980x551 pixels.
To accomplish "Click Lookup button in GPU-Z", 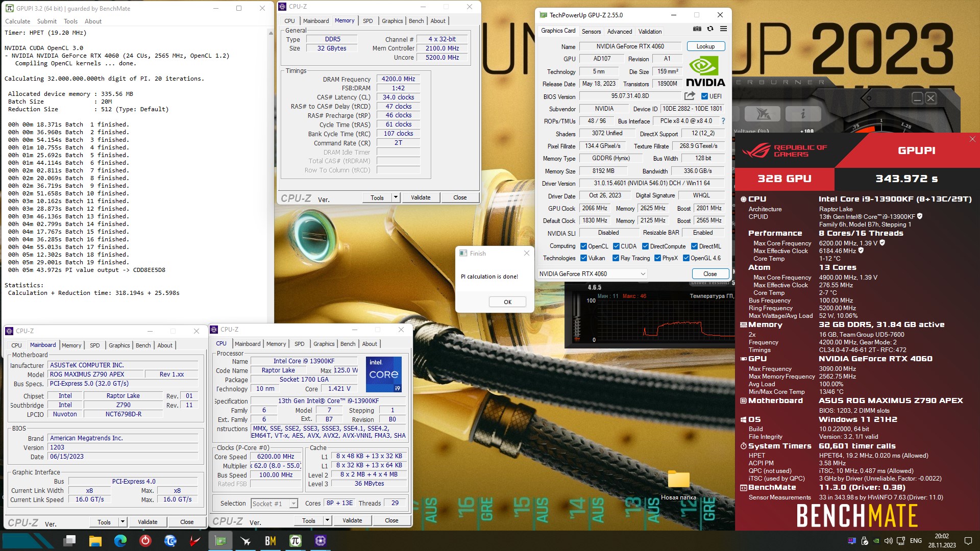I will click(705, 46).
